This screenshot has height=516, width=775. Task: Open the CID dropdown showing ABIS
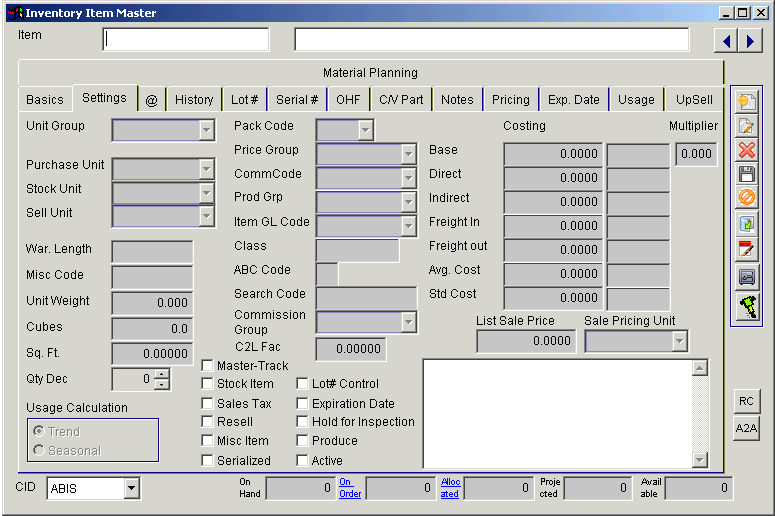132,488
